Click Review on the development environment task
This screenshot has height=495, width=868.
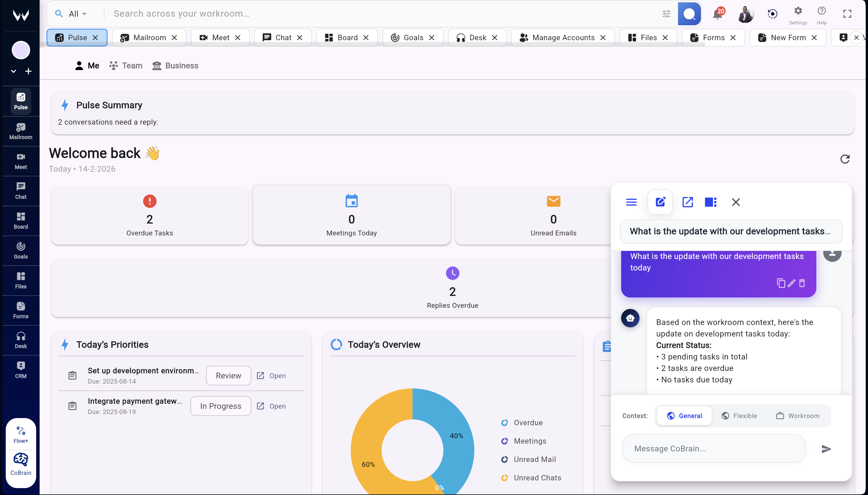click(x=228, y=375)
